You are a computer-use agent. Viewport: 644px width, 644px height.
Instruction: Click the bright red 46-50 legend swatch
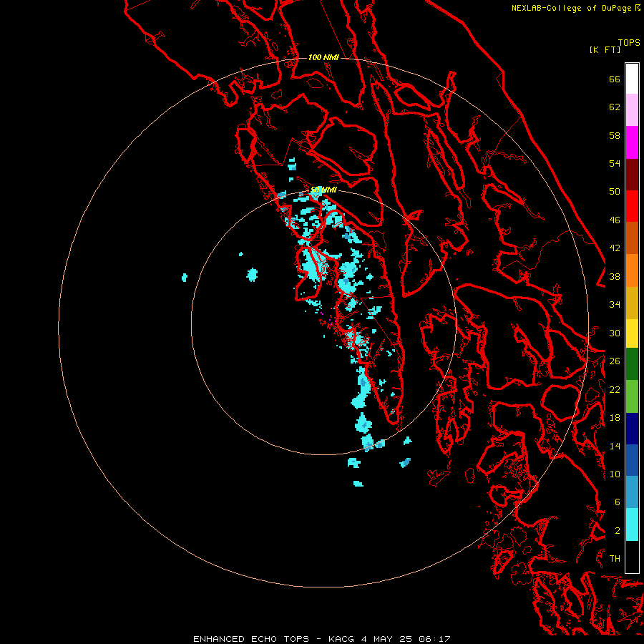tap(632, 206)
